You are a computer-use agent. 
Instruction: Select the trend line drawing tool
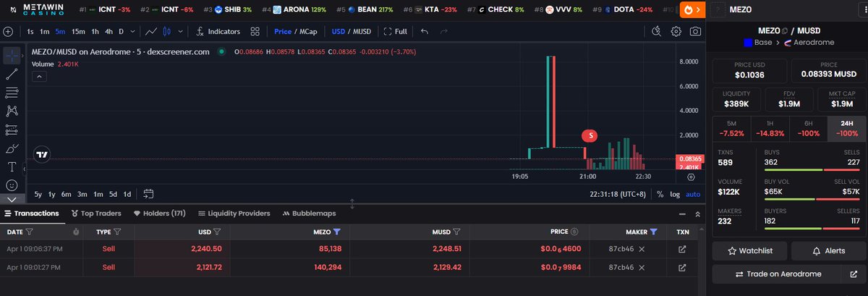12,74
